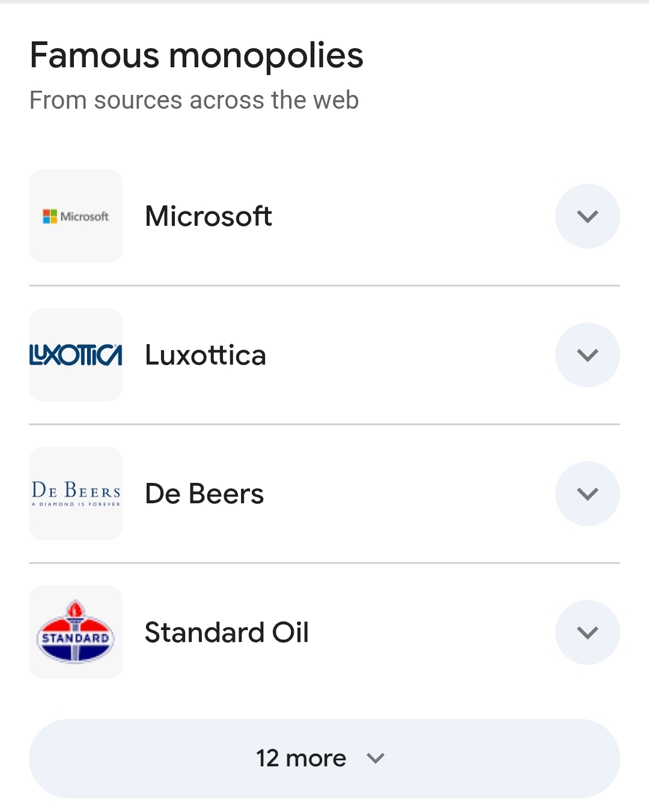
Task: Tap 'A Diamond Is Forever' tagline in logo
Action: coord(76,504)
